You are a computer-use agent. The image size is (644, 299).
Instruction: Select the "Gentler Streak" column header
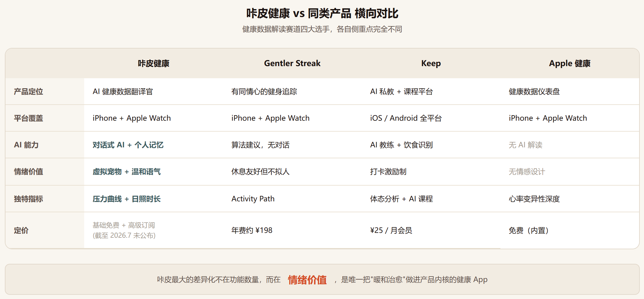292,63
